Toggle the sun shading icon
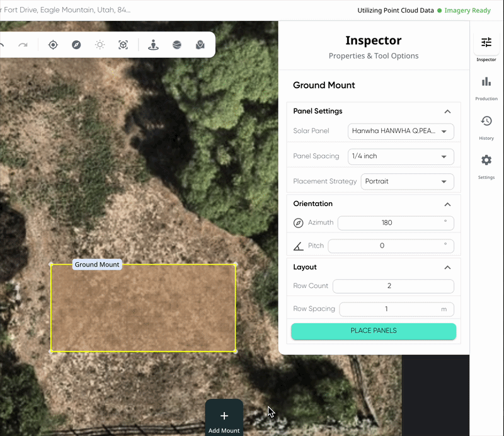 click(x=100, y=45)
